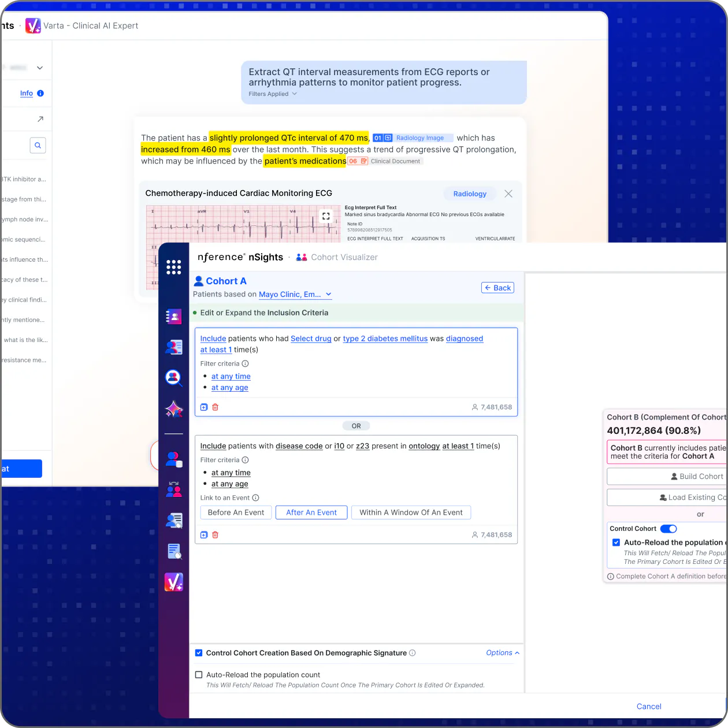
Task: Select After An Event option
Action: pos(311,512)
